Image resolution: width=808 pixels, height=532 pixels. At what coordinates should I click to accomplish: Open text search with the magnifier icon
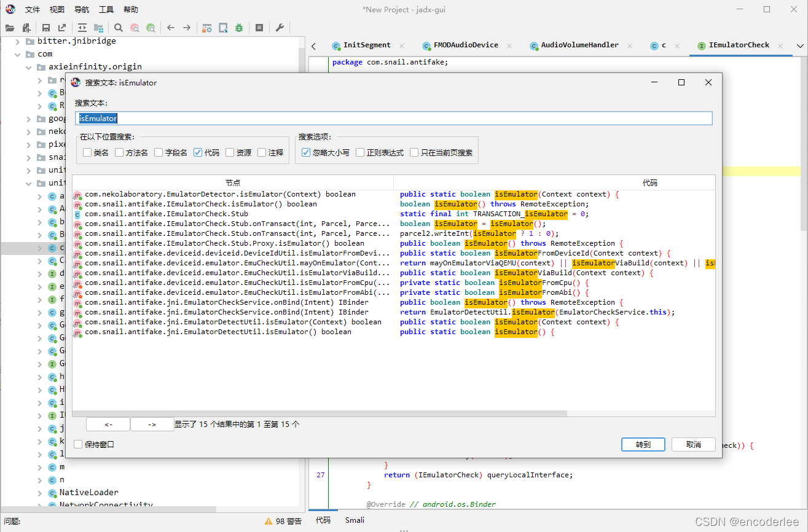[x=119, y=28]
